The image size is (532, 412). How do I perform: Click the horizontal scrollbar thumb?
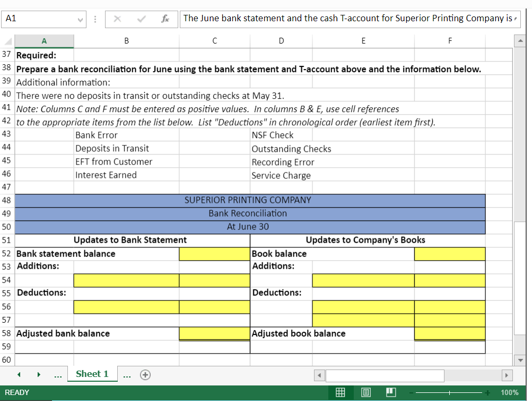point(385,375)
